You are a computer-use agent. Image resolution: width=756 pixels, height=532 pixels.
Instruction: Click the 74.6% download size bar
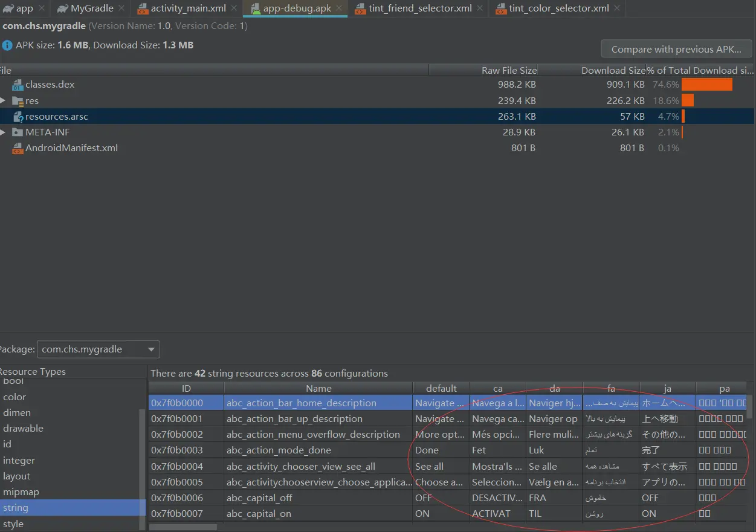click(707, 85)
